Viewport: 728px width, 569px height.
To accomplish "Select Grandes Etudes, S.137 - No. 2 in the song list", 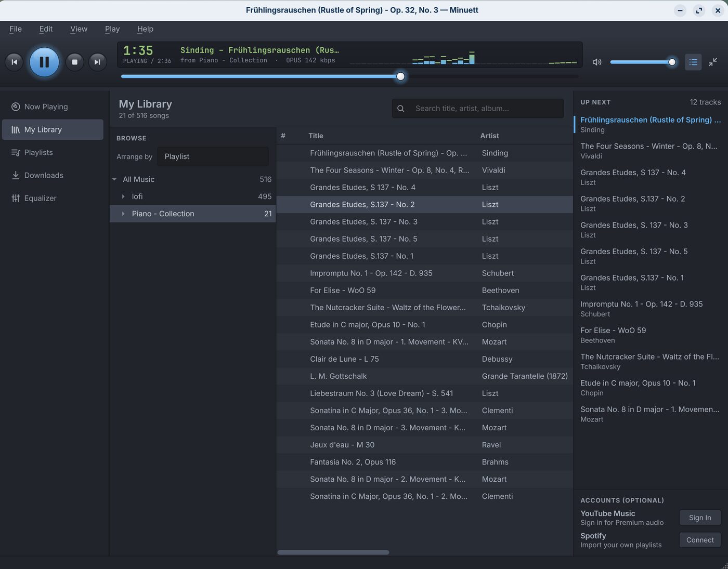I will click(x=424, y=204).
